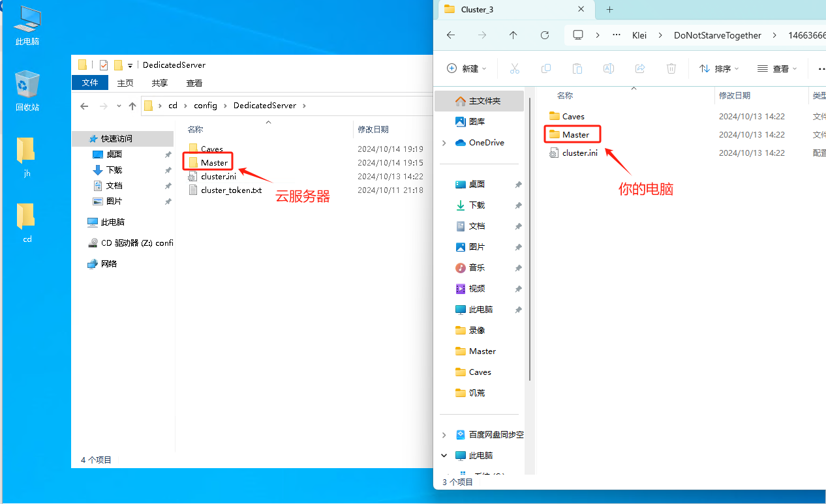This screenshot has height=504, width=826.
Task: Add a new tab in Cluster_3 window
Action: 610,9
